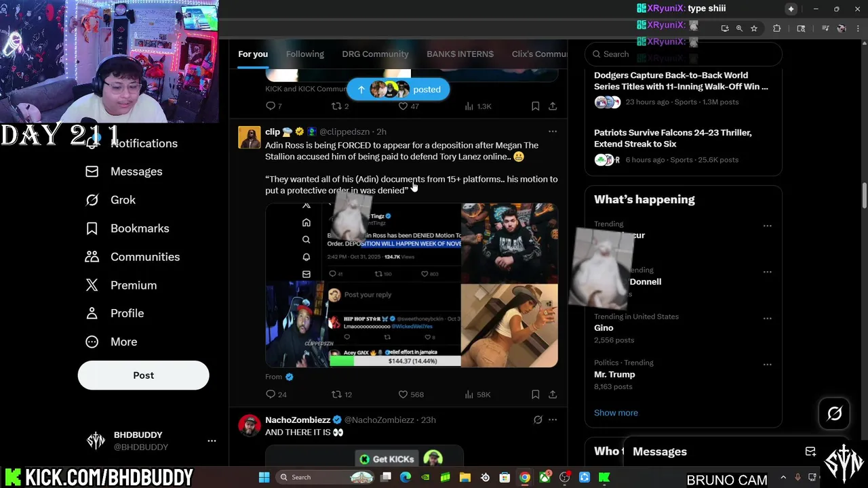
Task: Click Show more under What's happening
Action: click(x=616, y=413)
